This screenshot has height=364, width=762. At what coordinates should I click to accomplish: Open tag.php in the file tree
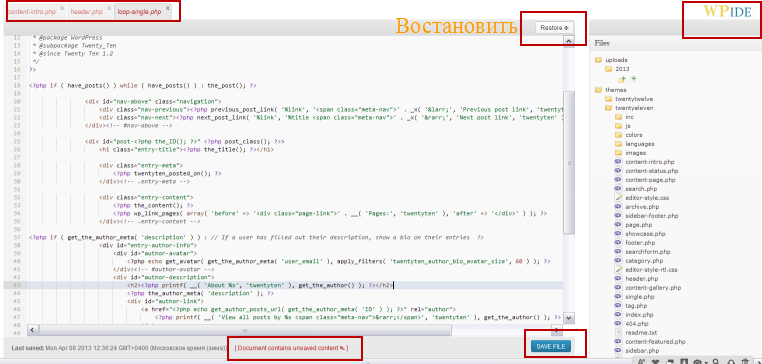click(x=636, y=306)
